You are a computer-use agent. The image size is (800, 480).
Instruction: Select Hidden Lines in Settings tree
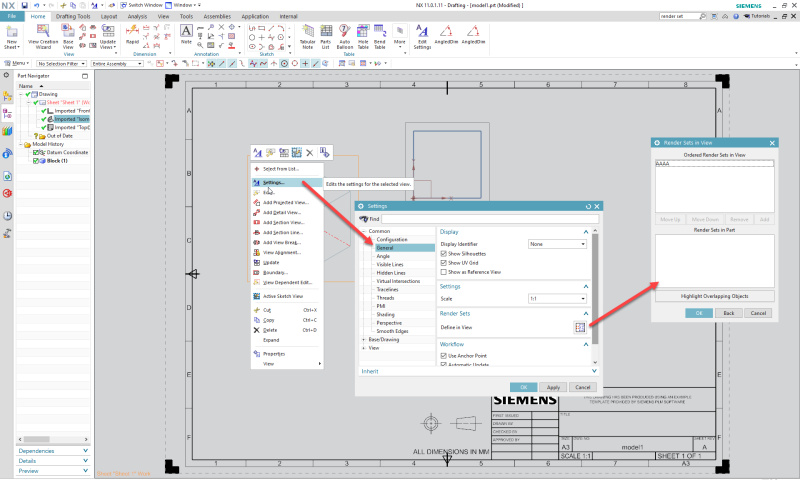point(391,273)
